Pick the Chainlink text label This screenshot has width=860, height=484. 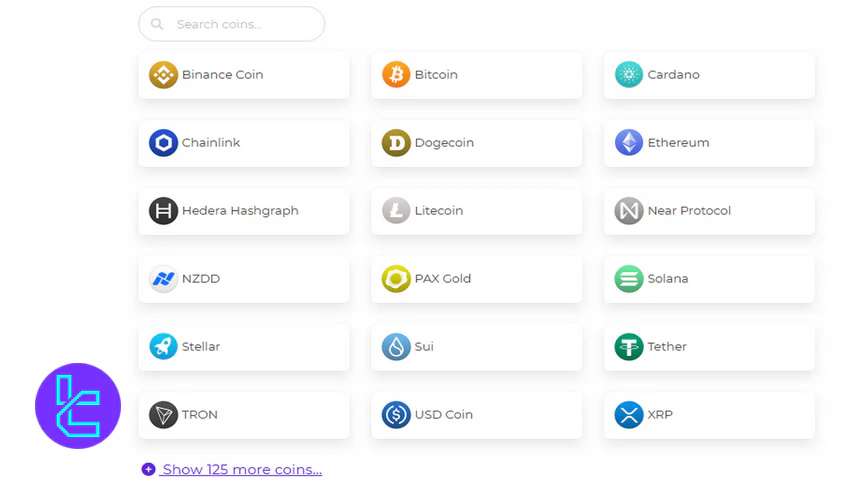coord(211,143)
